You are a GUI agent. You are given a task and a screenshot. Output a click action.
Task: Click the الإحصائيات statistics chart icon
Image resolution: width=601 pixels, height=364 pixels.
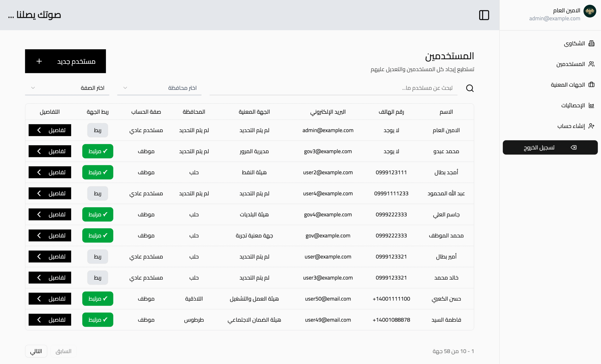591,105
